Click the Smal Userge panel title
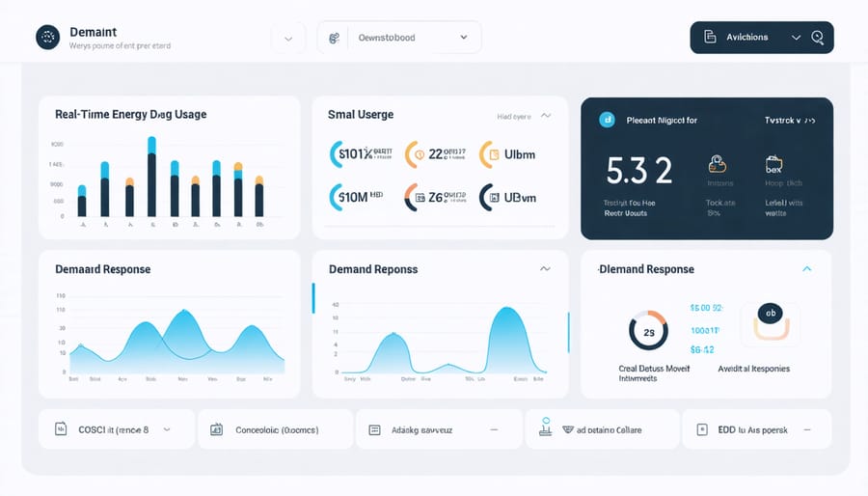 click(361, 115)
